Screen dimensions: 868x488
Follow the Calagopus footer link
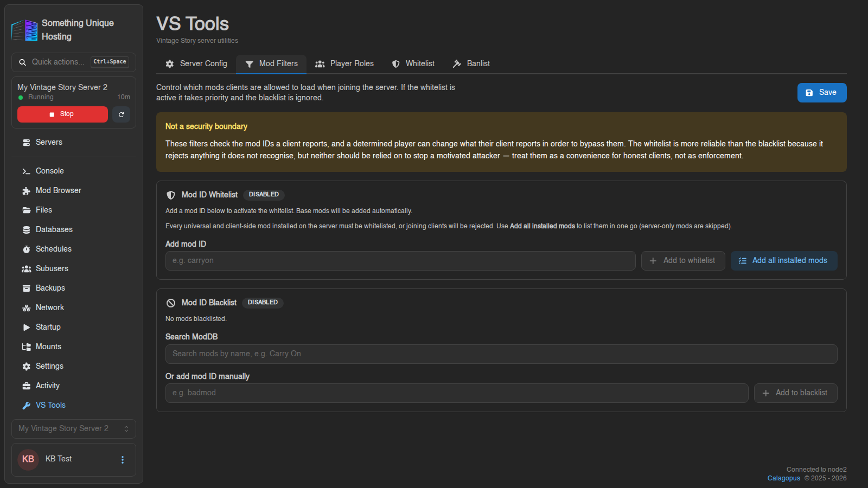coord(783,478)
